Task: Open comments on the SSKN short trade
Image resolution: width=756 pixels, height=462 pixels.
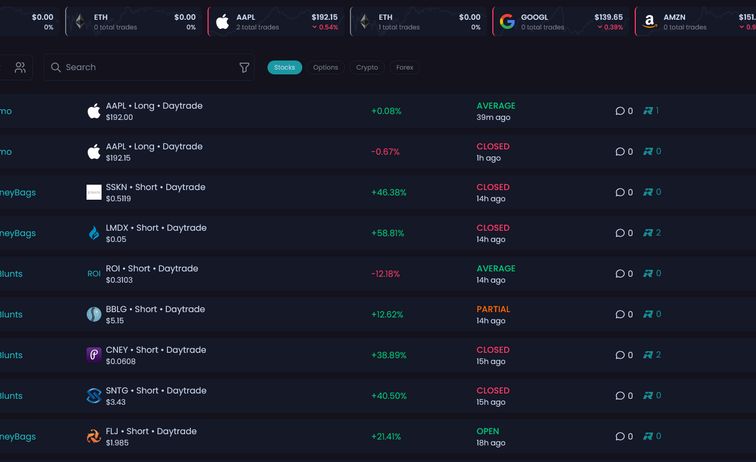Action: pos(623,192)
